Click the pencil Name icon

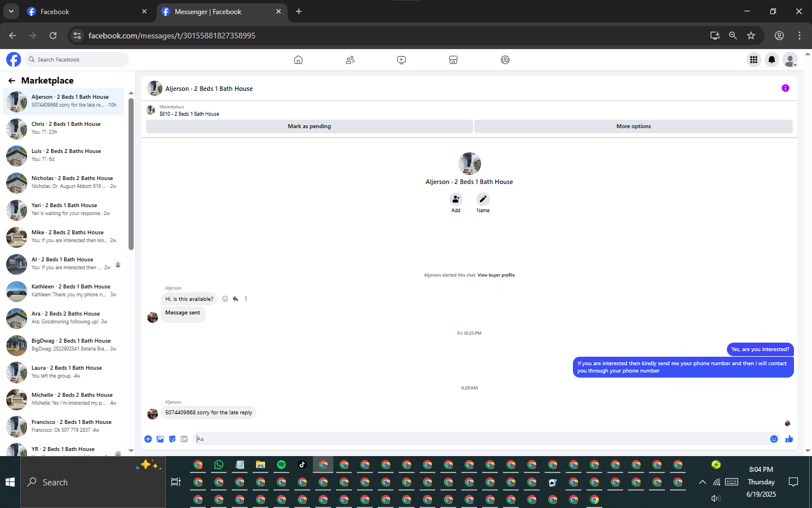483,199
